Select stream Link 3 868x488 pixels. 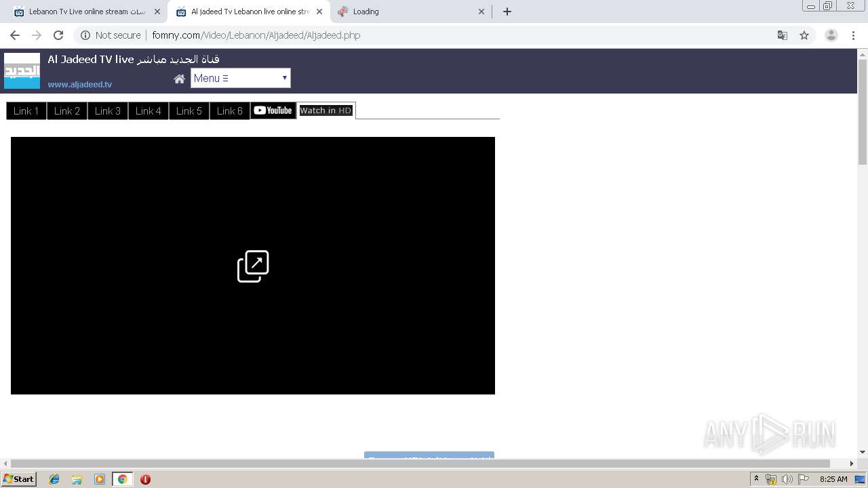pos(108,111)
